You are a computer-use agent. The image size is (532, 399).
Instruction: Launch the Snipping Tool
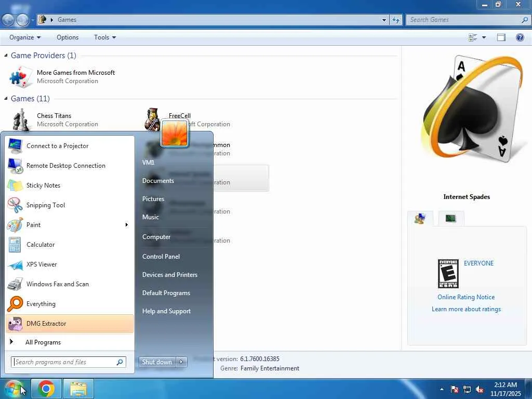click(70, 205)
